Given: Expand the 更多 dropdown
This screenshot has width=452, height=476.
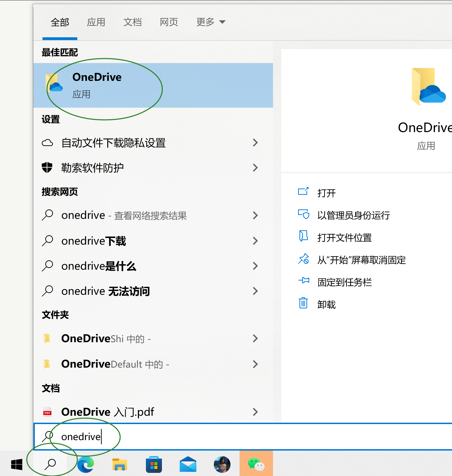Looking at the screenshot, I should tap(211, 22).
